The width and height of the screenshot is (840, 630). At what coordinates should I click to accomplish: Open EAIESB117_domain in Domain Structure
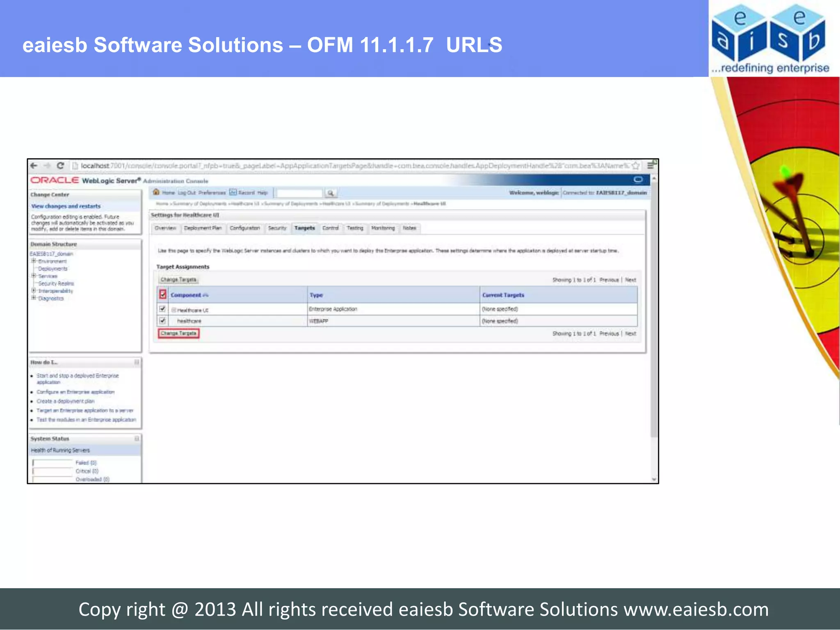pyautogui.click(x=51, y=254)
